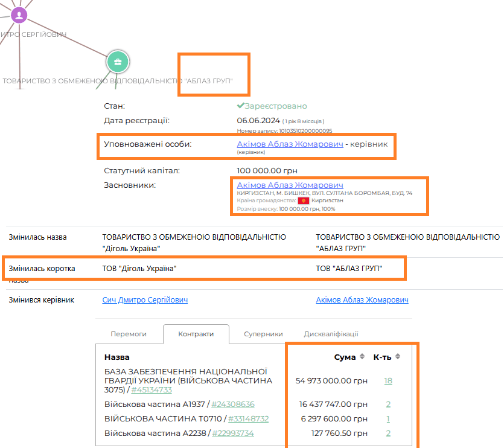Open the Дискваліфікації tab
This screenshot has width=504, height=448.
[x=331, y=334]
